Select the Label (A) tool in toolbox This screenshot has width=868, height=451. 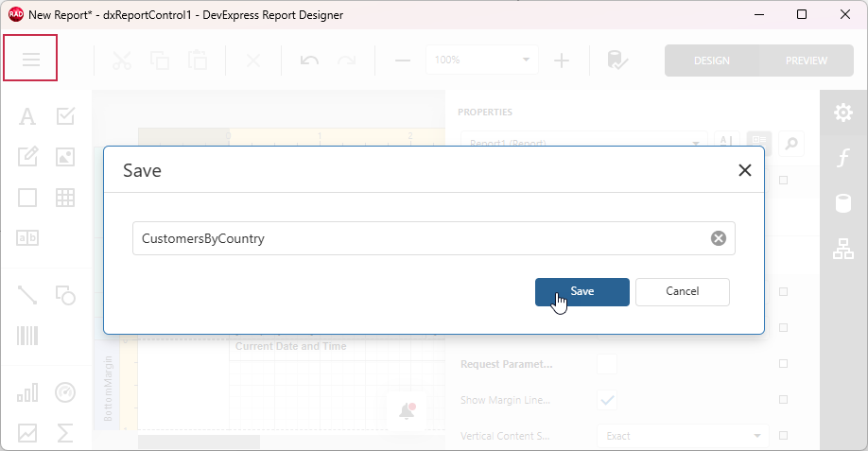point(27,116)
